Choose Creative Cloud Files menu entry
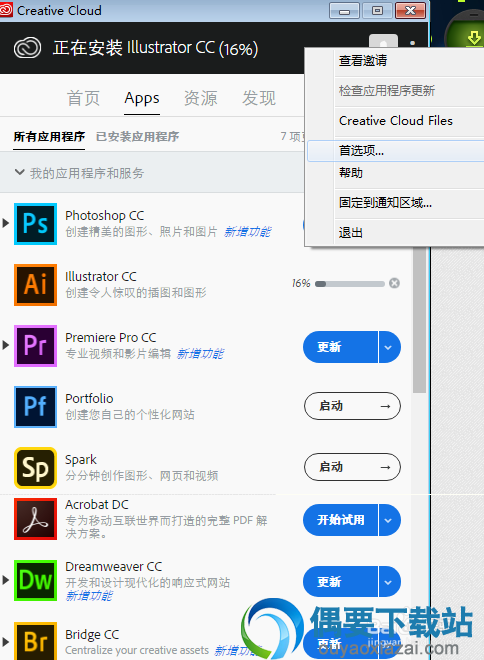Image resolution: width=484 pixels, height=660 pixels. click(396, 121)
